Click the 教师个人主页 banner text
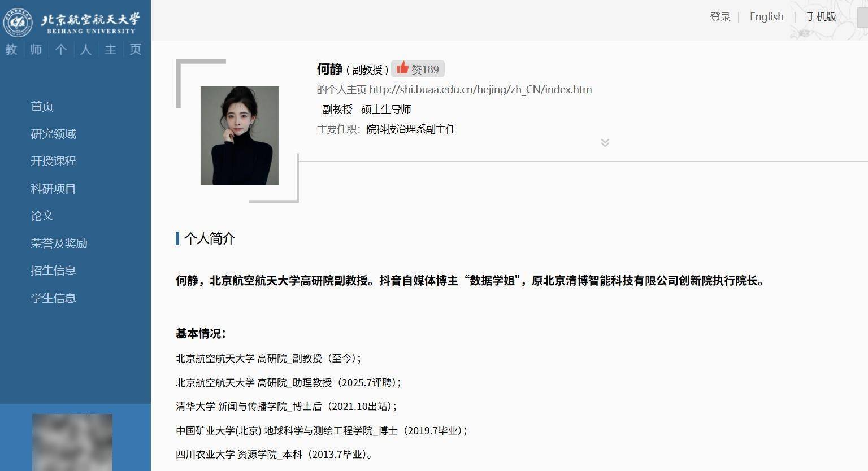This screenshot has width=868, height=471. (73, 50)
